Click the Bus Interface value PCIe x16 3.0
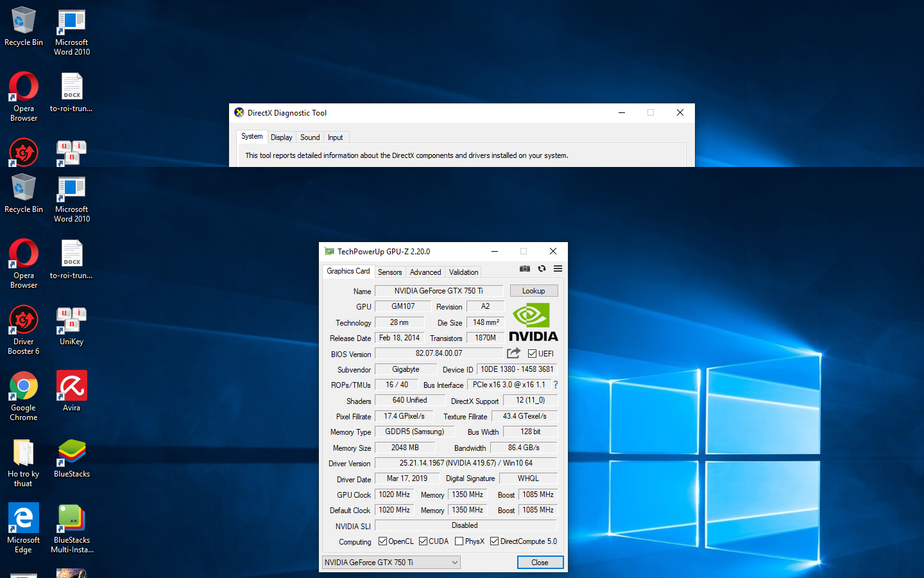Viewport: 924px width, 578px height. tap(509, 385)
